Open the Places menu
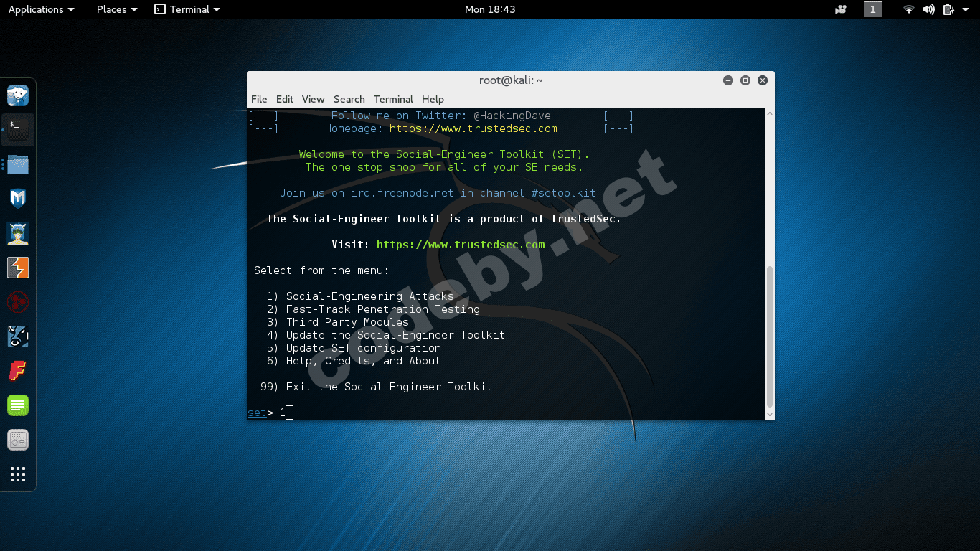 117,9
